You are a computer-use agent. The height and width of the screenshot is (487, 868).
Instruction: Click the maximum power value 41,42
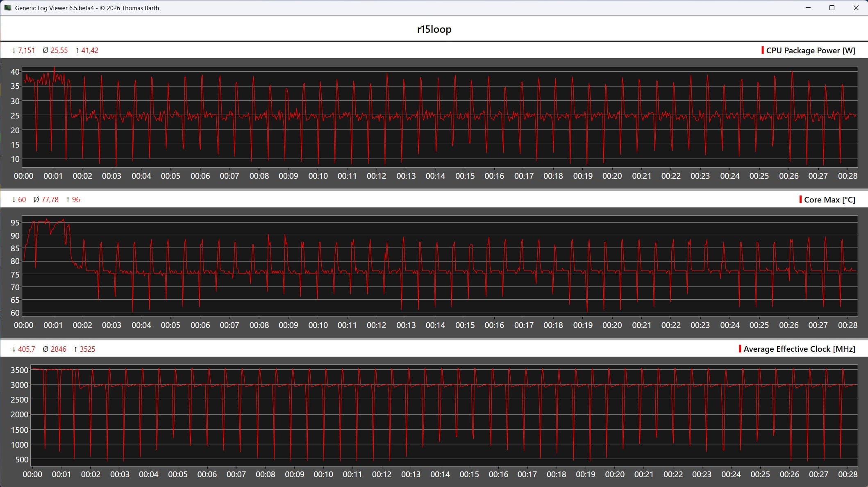tap(90, 50)
